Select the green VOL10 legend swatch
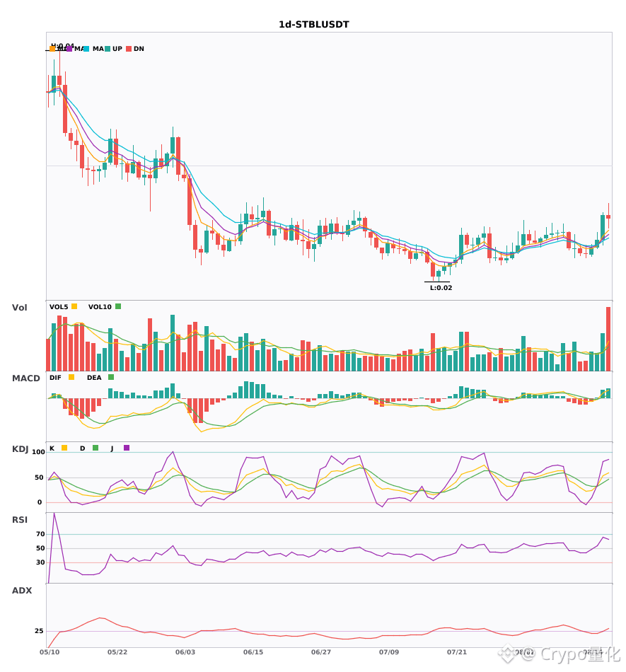 [118, 306]
